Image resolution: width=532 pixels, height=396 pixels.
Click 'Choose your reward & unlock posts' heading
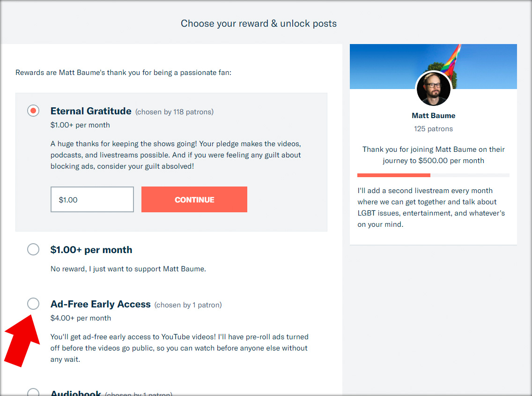click(259, 23)
